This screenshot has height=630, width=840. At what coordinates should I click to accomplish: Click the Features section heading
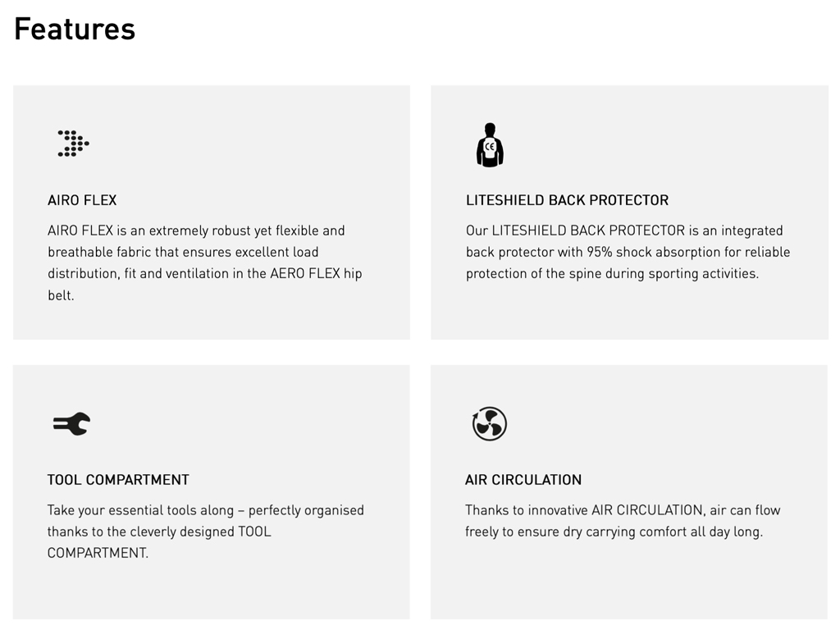[x=75, y=29]
